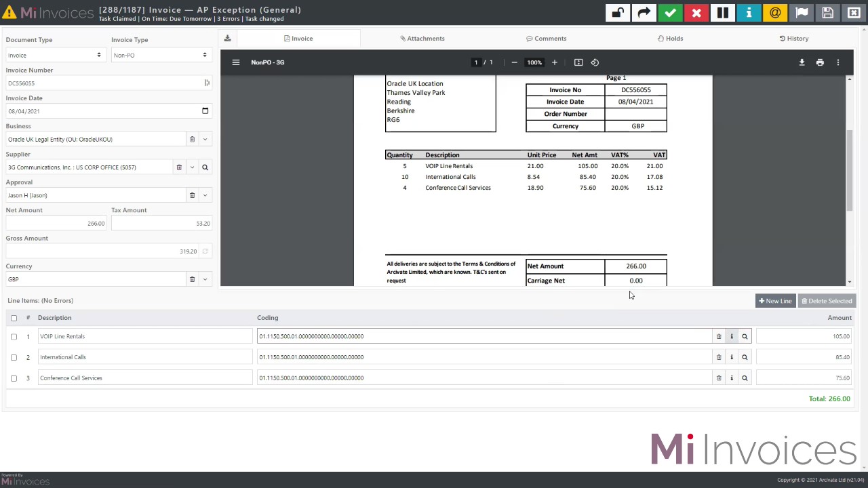Approve the invoice with the green checkmark
Viewport: 868px width, 488px height.
[x=670, y=12]
